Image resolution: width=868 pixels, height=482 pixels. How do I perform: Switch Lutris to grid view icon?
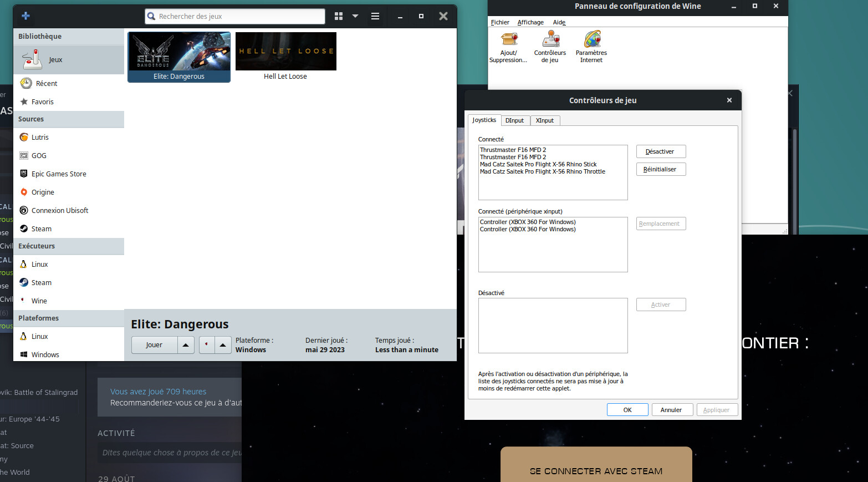tap(339, 16)
